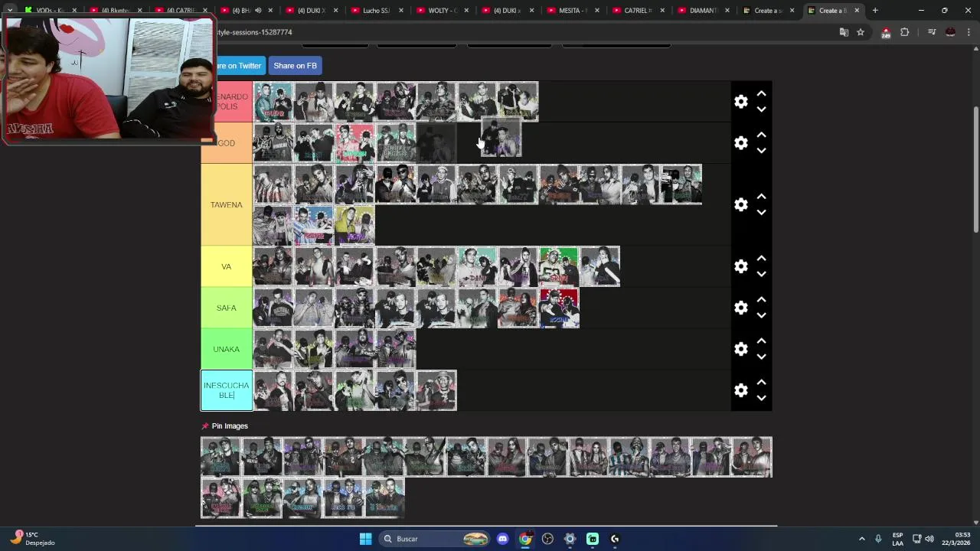Switch to the BH audio-playing browser tab
This screenshot has height=551, width=980.
(x=245, y=11)
